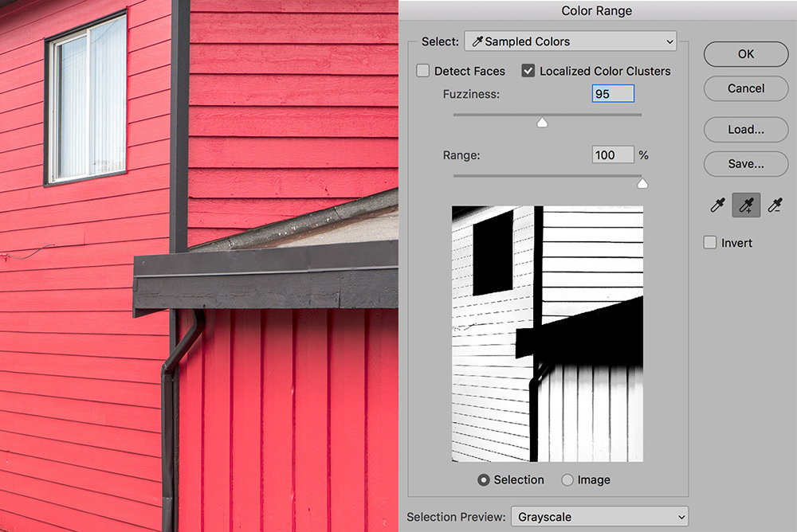The height and width of the screenshot is (532, 797).
Task: Click the Load... button
Action: click(746, 129)
